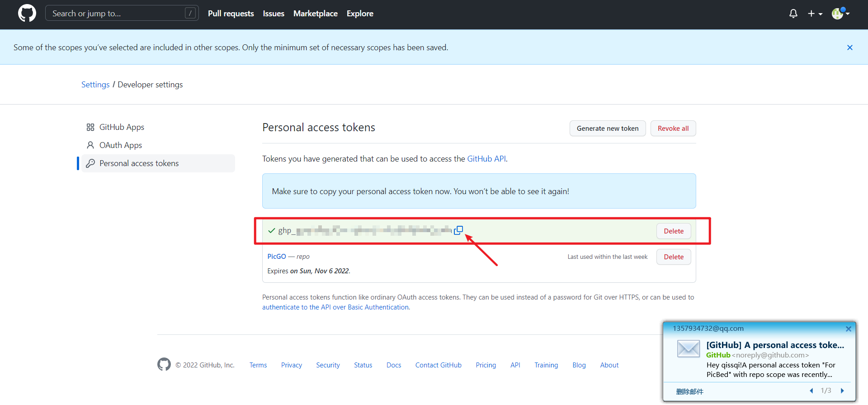Copy the token with clipboard icon
Screen dimensions: 868x405
click(x=458, y=230)
